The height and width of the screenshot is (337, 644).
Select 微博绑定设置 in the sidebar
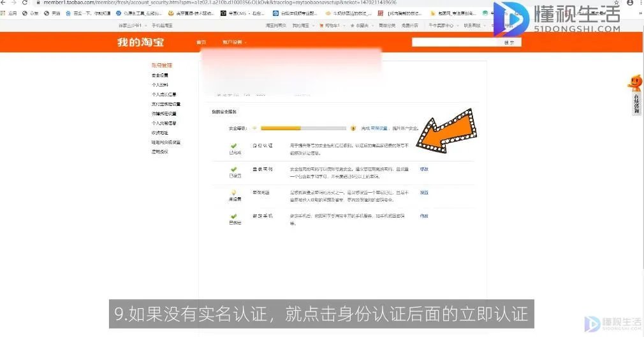point(164,114)
